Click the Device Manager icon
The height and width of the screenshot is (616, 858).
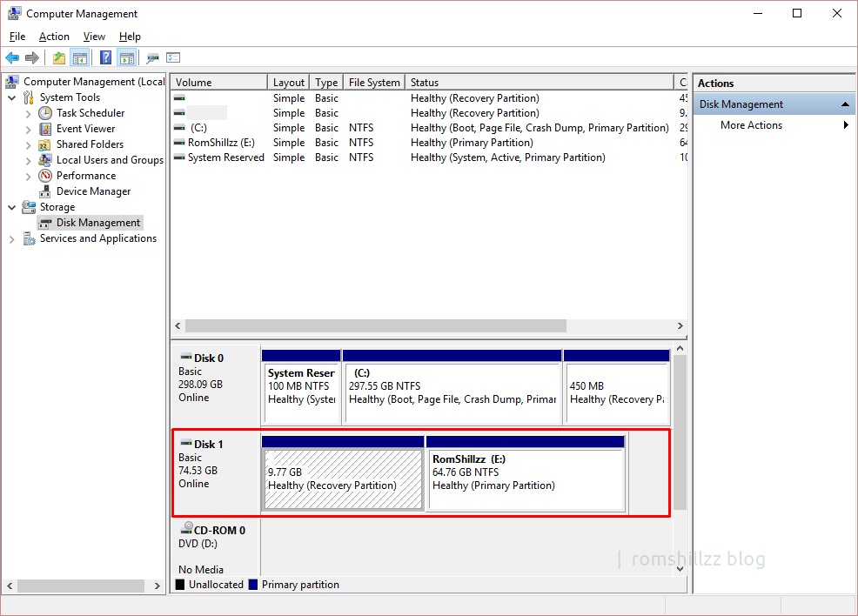point(45,191)
